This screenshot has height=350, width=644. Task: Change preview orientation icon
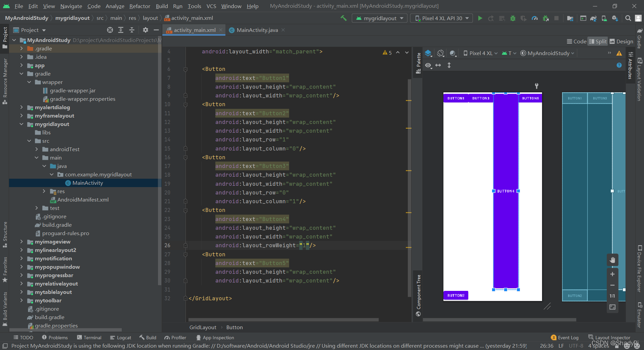441,53
